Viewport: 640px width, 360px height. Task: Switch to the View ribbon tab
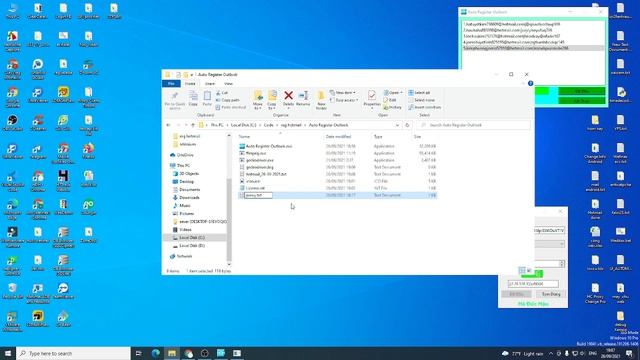click(x=229, y=84)
